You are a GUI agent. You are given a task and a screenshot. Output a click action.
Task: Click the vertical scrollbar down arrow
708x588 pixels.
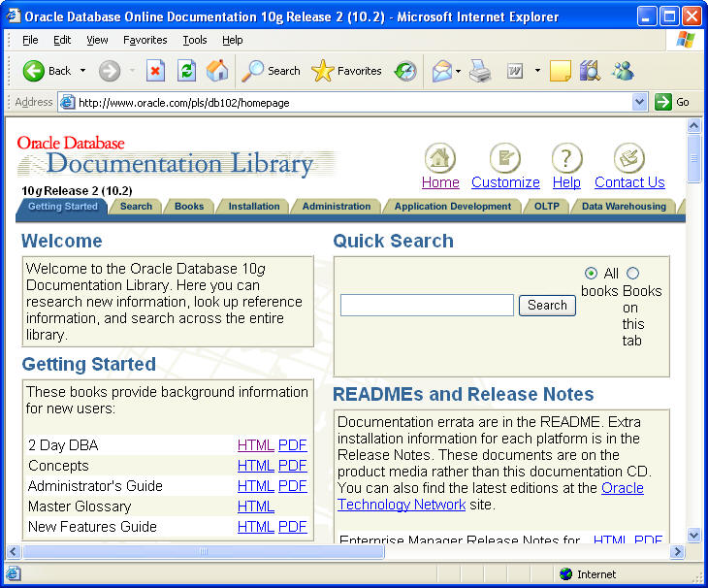(x=693, y=536)
